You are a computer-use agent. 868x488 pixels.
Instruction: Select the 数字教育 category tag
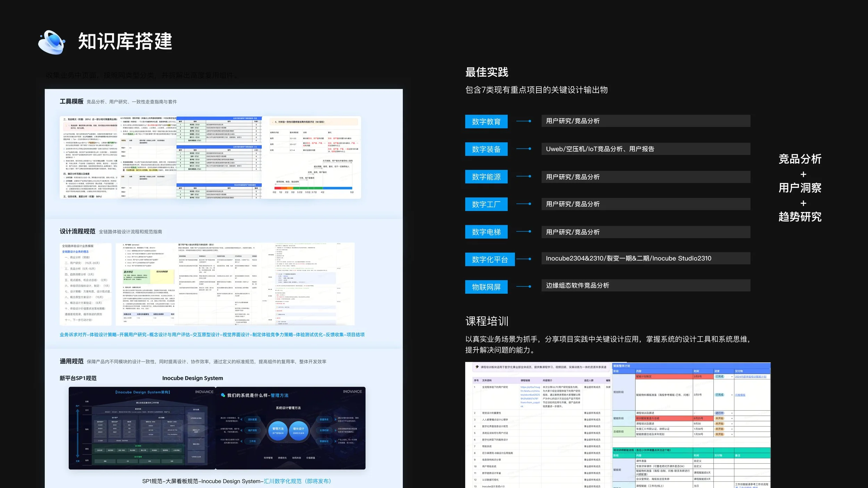tap(486, 121)
